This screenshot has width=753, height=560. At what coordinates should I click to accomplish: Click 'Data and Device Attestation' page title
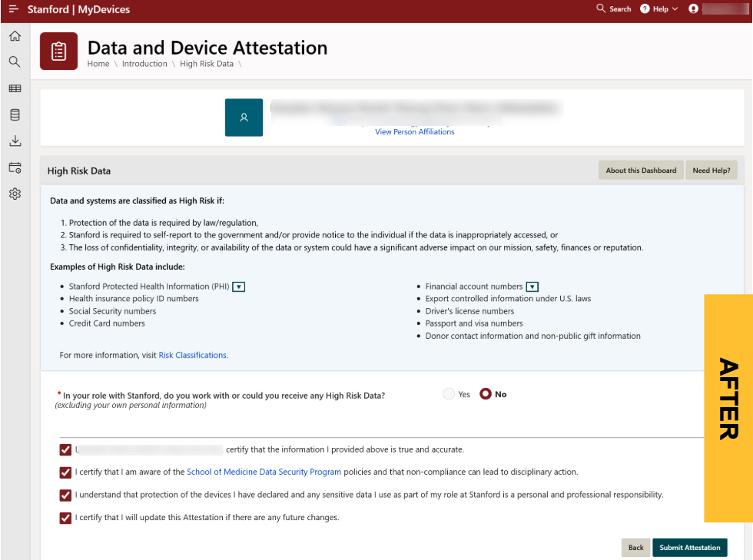point(207,48)
